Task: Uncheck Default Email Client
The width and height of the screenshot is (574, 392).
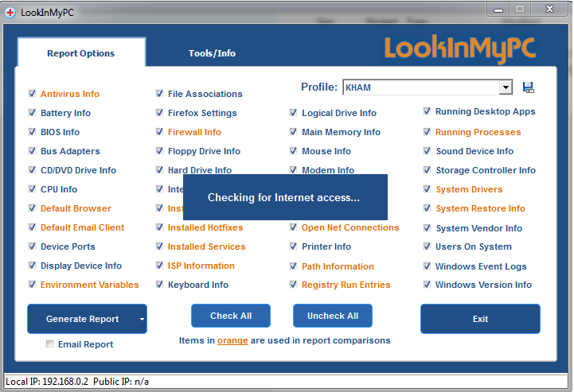Action: coord(32,227)
